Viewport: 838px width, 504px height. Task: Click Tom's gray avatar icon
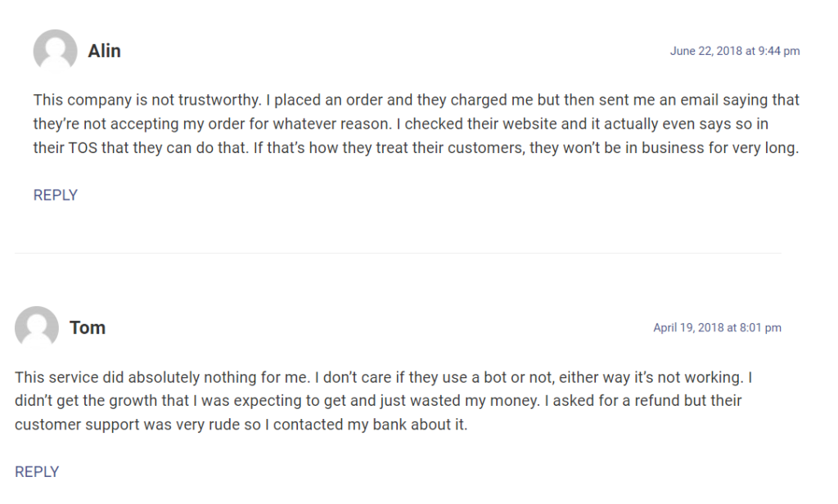click(36, 327)
